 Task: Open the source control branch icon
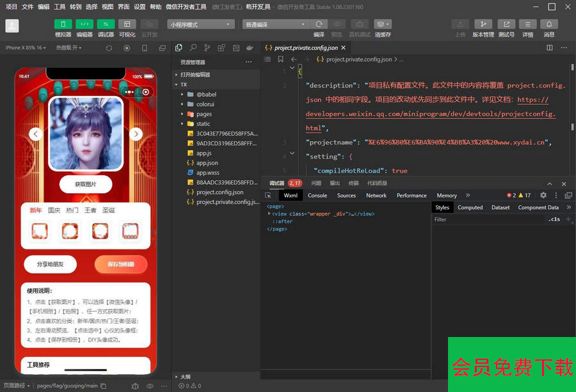pyautogui.click(x=207, y=48)
